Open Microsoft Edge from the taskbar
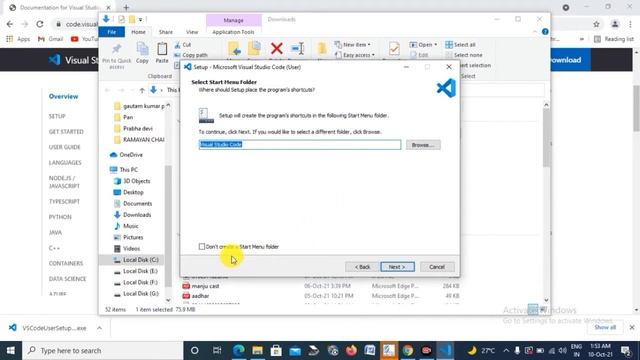The width and height of the screenshot is (640, 360). coord(239,350)
